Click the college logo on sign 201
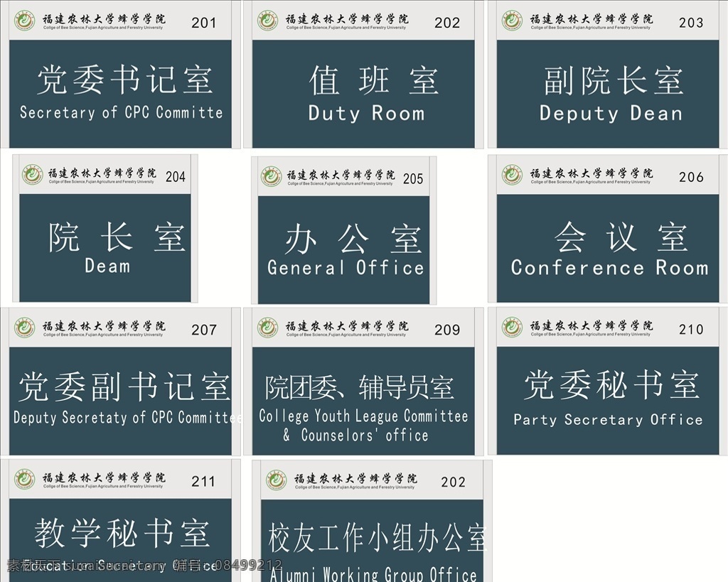728x582 pixels. click(x=24, y=21)
